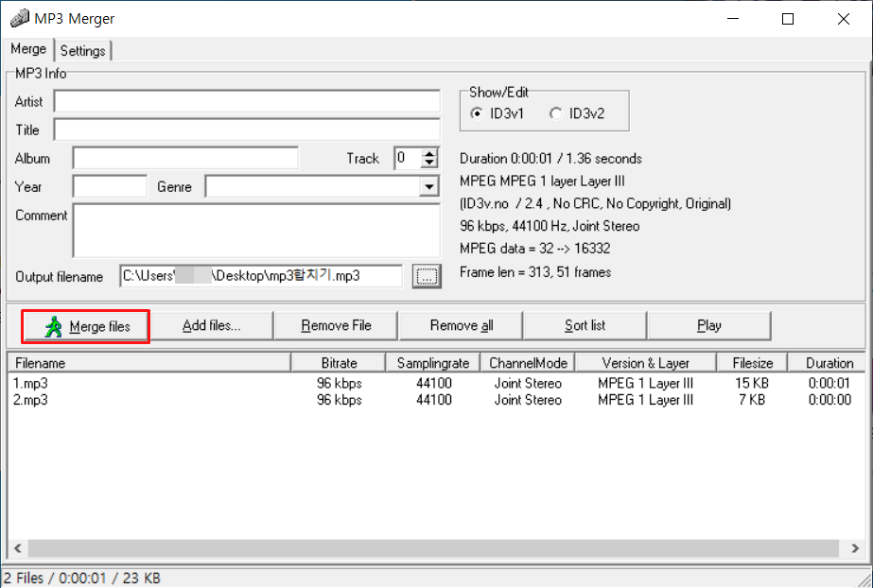Open the Add files dialog
The width and height of the screenshot is (873, 588).
click(x=212, y=326)
